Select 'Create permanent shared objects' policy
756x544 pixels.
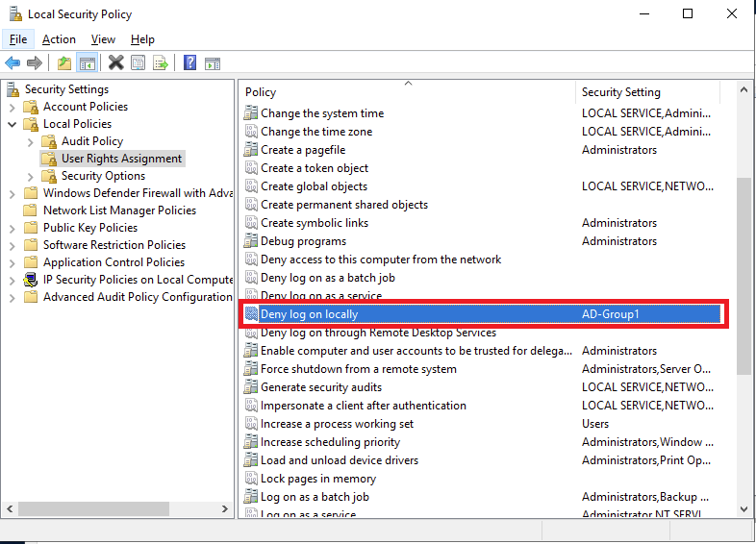click(344, 205)
